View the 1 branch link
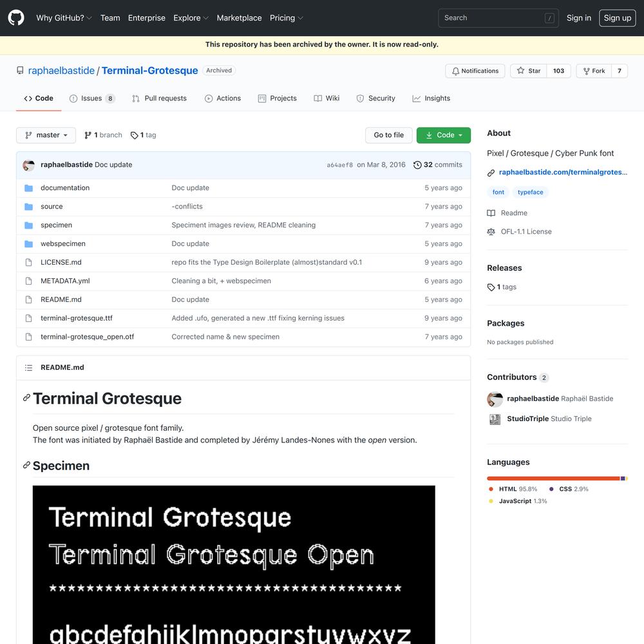This screenshot has height=644, width=644. tap(103, 135)
